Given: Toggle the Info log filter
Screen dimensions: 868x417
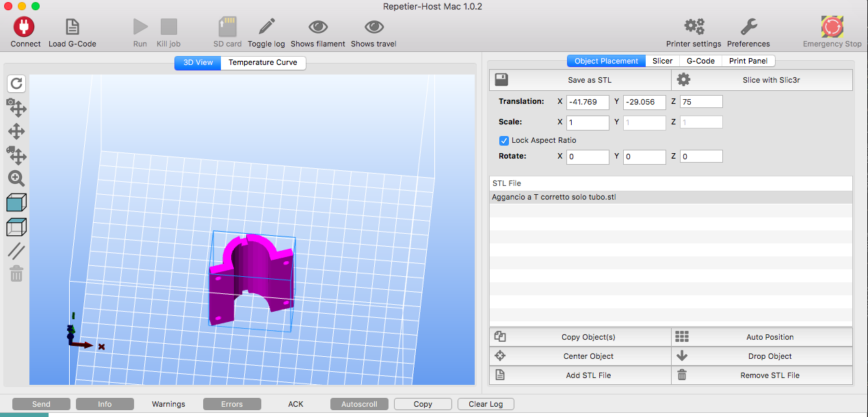Looking at the screenshot, I should click(105, 404).
